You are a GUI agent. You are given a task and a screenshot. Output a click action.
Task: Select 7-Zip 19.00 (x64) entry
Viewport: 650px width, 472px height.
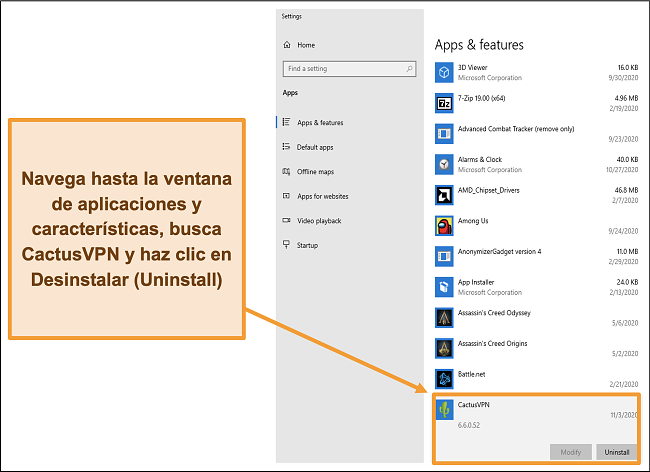click(x=481, y=98)
